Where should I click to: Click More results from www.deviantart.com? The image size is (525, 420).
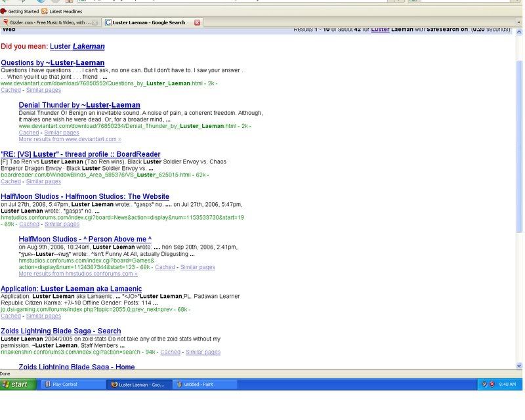[70, 139]
